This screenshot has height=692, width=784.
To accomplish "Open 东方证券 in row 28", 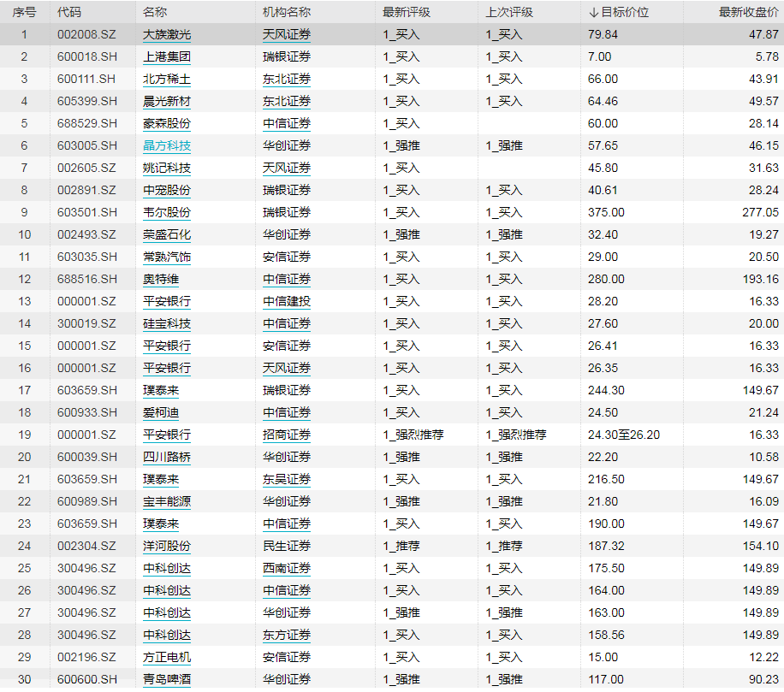I will click(287, 635).
